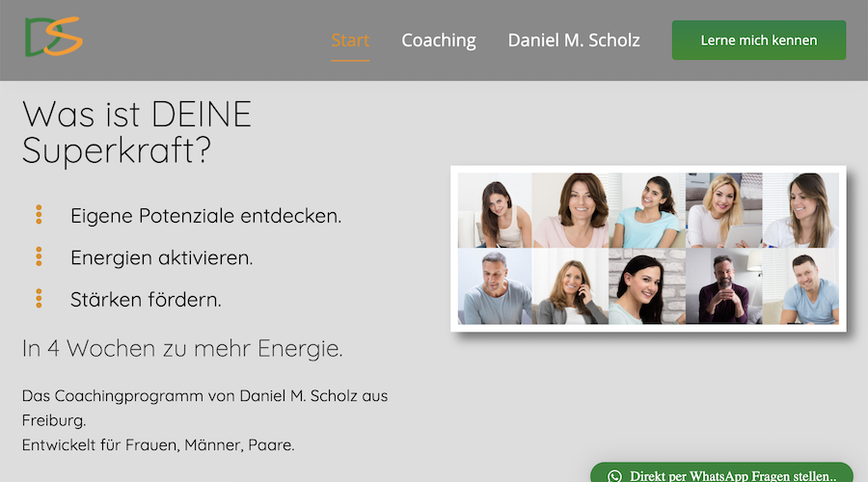Open the Start menu item
The width and height of the screenshot is (868, 482).
click(x=350, y=40)
